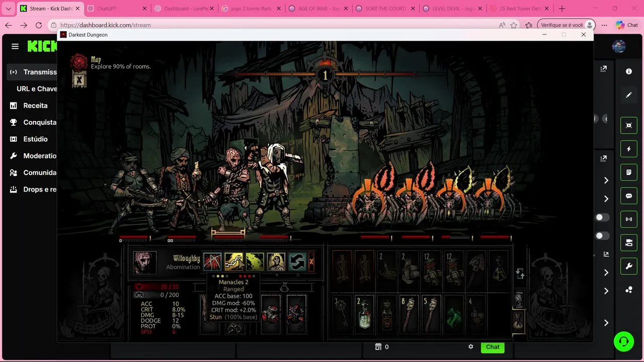Open the Kick profile avatar

click(x=619, y=46)
